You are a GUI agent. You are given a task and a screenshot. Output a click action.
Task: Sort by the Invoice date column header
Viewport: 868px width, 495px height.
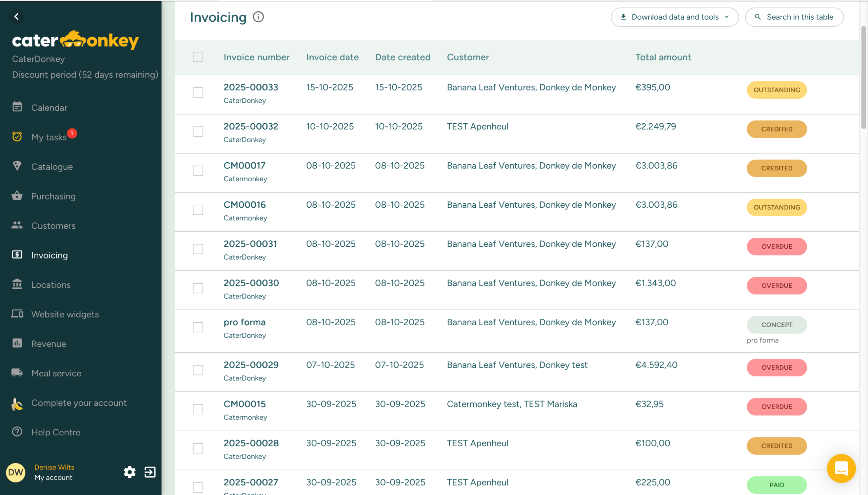332,57
